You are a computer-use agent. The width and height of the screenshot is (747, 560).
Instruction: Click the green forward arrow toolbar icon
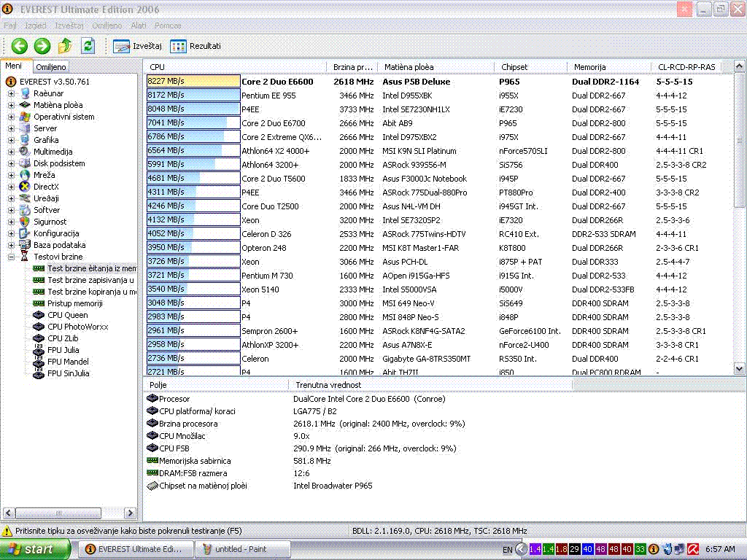coord(42,46)
